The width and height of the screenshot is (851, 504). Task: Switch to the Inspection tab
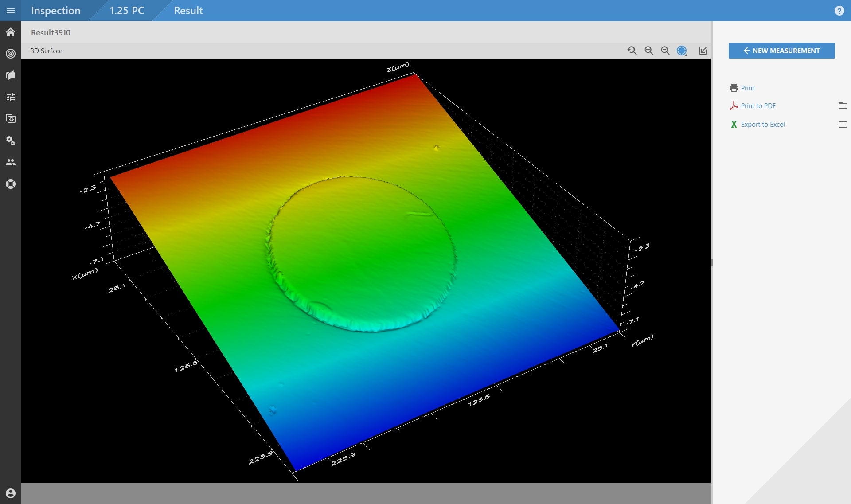55,10
